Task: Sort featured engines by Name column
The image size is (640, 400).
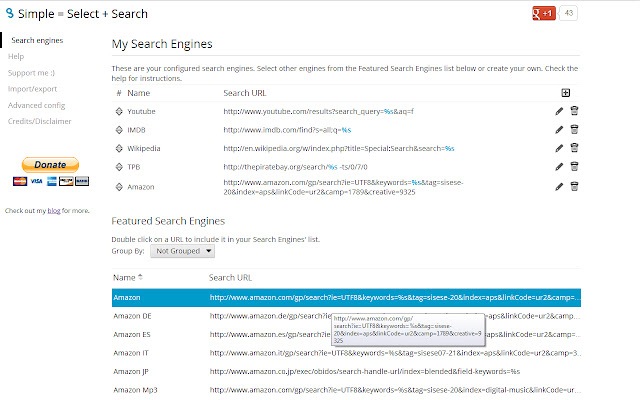Action: 127,277
